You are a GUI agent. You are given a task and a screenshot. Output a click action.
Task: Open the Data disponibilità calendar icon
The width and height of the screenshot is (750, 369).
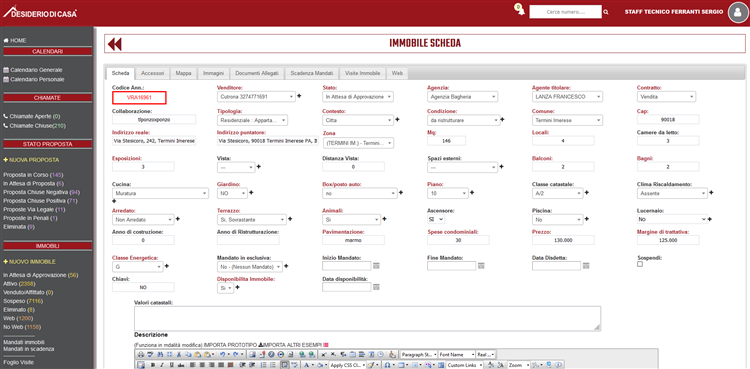click(376, 287)
